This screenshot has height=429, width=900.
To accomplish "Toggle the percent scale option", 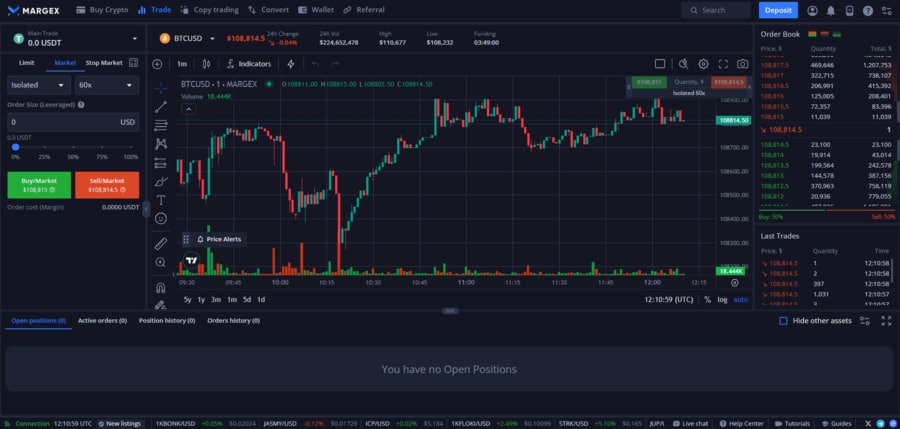I will (x=708, y=300).
